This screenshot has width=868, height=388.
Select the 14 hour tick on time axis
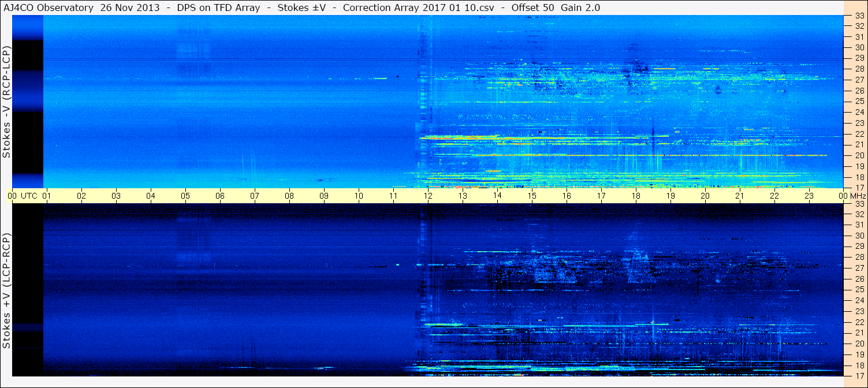pos(497,196)
